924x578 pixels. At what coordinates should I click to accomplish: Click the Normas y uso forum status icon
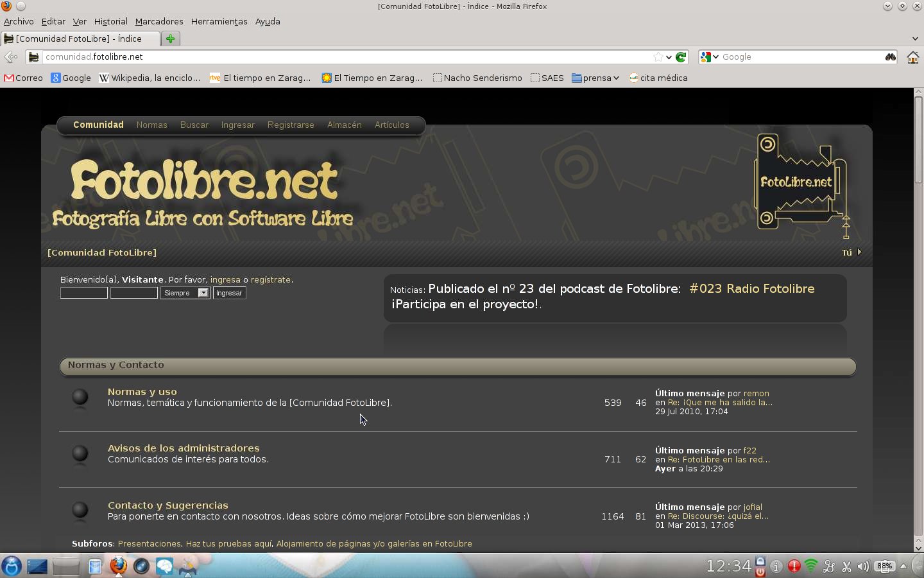[80, 398]
